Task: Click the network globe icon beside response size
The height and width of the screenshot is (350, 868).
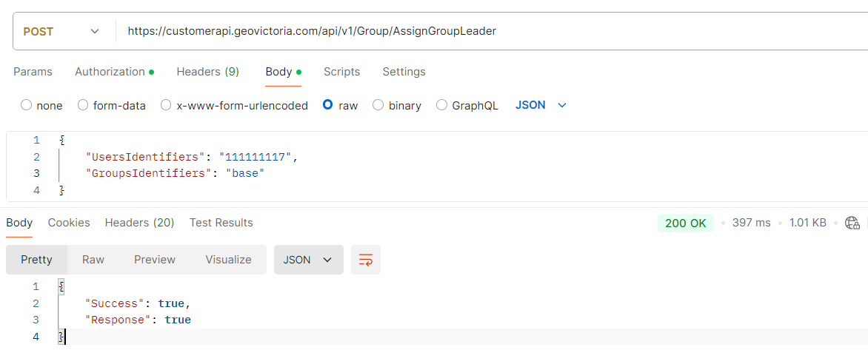Action: [852, 223]
